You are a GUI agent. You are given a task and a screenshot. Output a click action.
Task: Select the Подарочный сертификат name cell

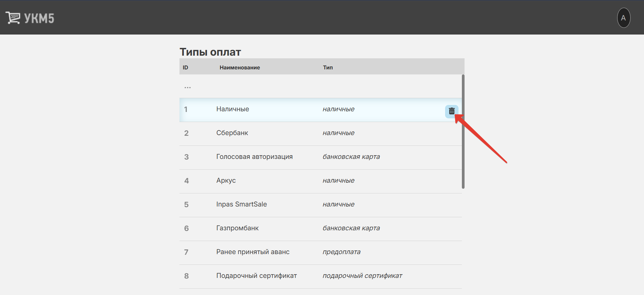[x=256, y=276]
